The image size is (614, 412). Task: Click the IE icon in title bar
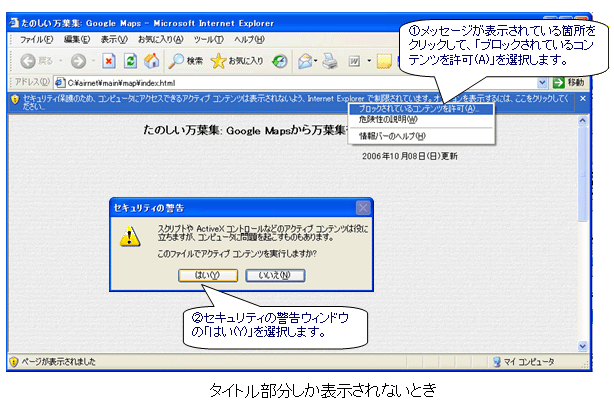(x=14, y=23)
